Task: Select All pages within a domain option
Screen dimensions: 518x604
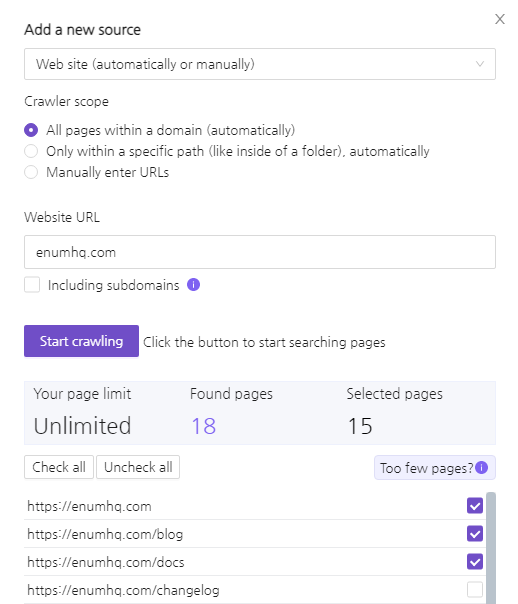Action: pos(31,130)
